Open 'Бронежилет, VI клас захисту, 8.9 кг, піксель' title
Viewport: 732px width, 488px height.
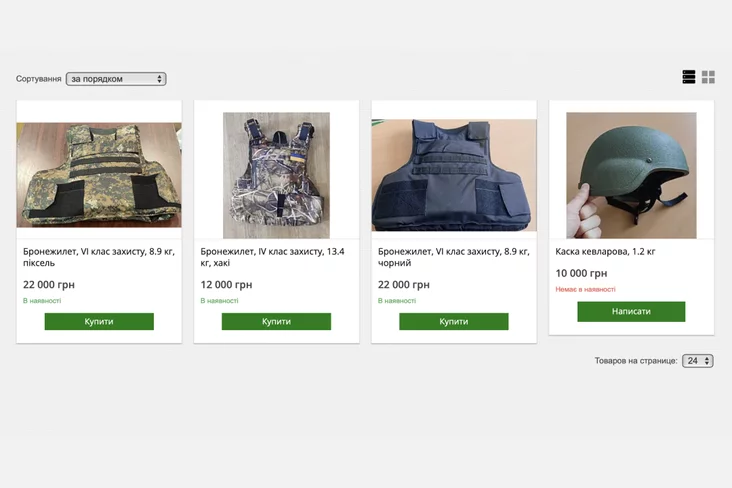tap(99, 257)
